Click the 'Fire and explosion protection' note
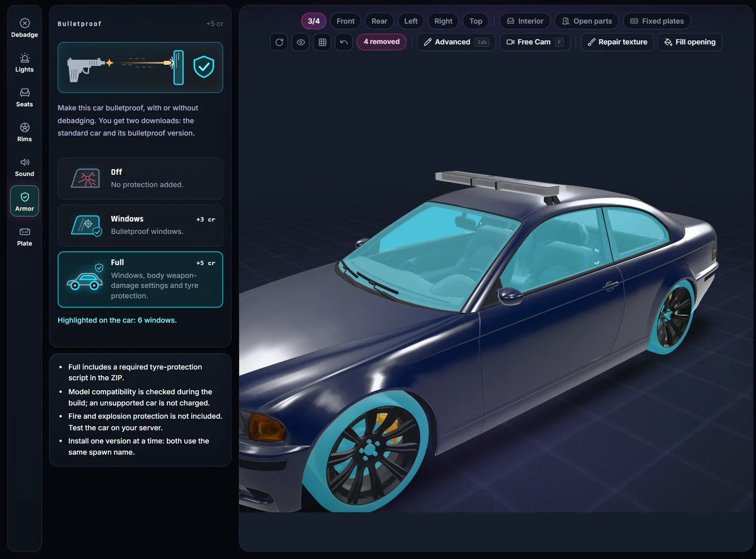Viewport: 756px width, 559px height. click(x=145, y=421)
